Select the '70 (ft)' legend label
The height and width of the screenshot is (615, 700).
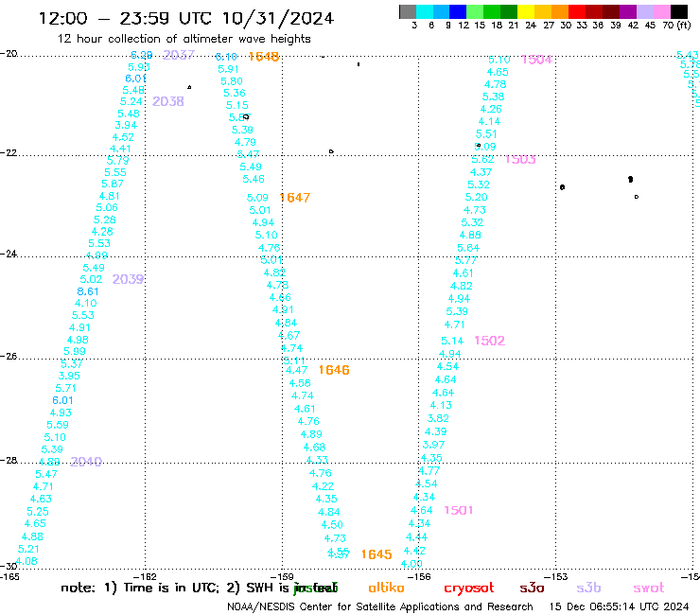point(676,26)
